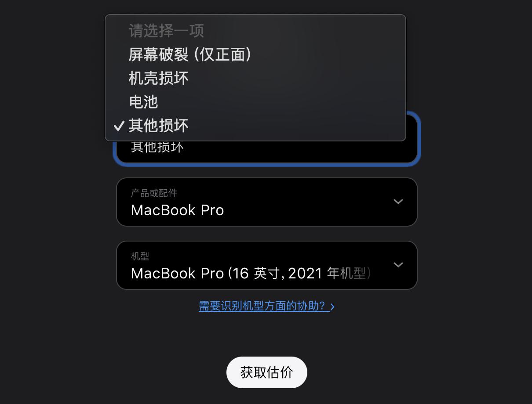Select 屏幕破裂 (仅正面) option
Image resolution: width=532 pixels, height=404 pixels.
coord(255,54)
